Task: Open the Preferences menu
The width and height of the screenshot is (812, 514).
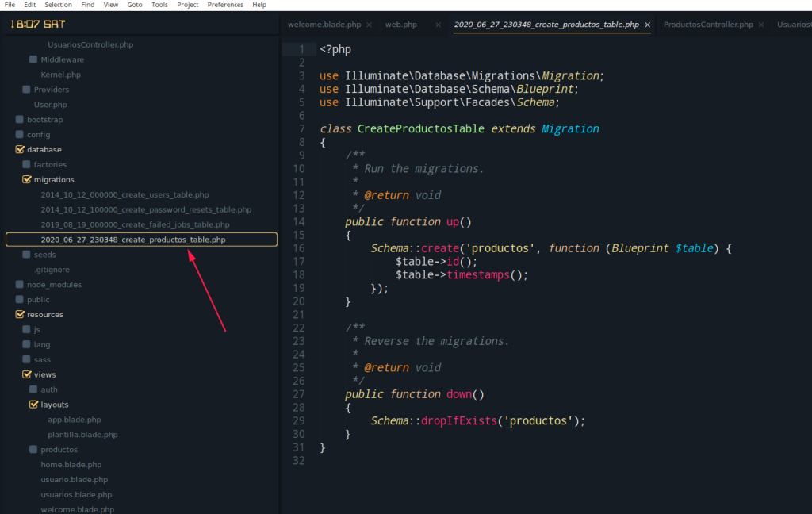Action: (x=225, y=5)
